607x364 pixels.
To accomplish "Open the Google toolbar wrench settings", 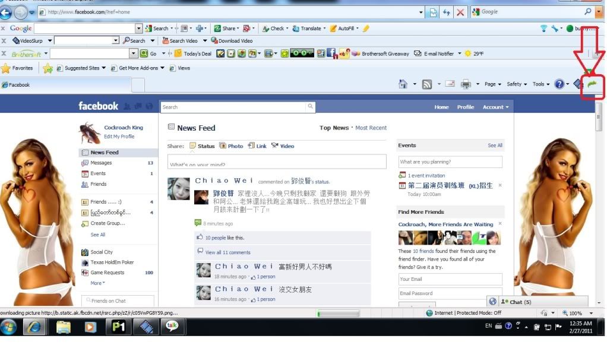I will pos(555,29).
